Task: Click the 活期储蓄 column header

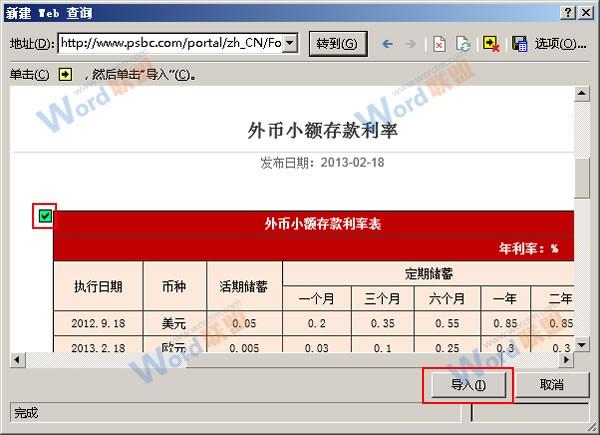Action: coord(244,286)
